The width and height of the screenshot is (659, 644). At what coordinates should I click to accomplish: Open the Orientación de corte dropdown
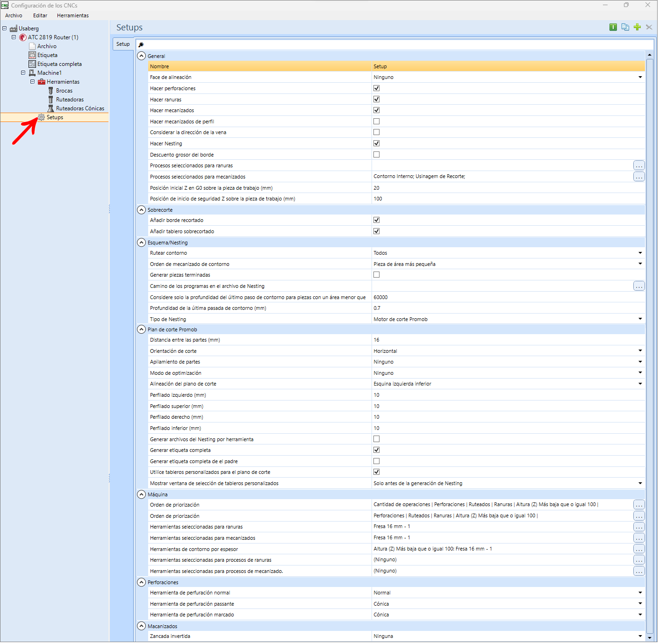click(x=641, y=351)
